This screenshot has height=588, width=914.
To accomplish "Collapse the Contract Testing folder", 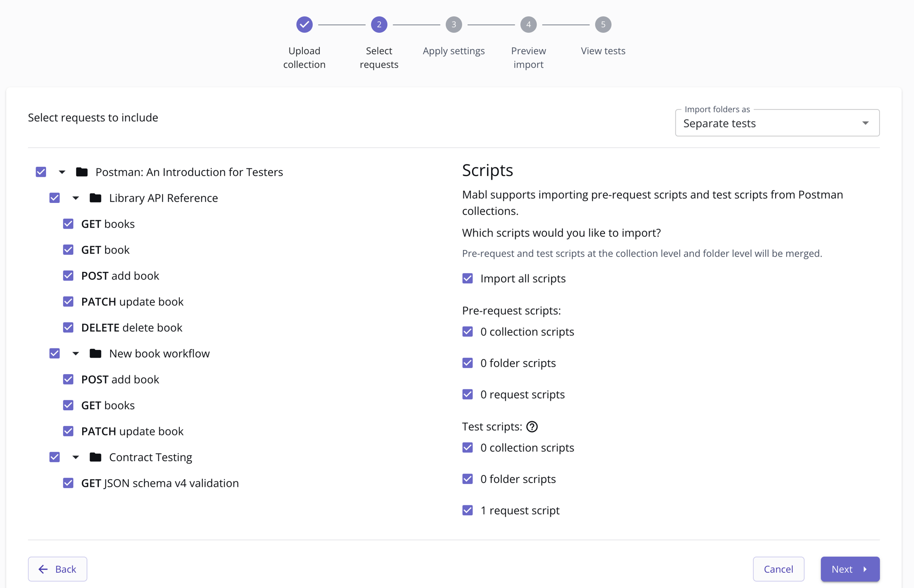I will click(75, 457).
